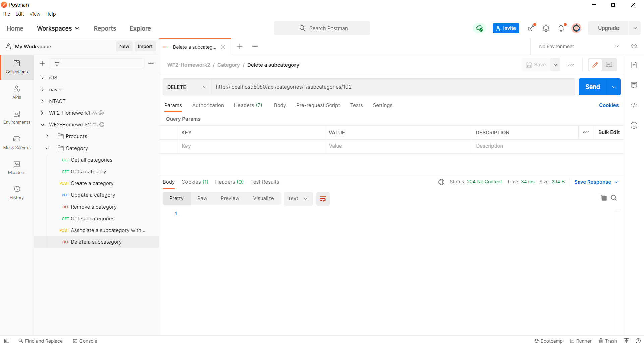The height and width of the screenshot is (345, 644).
Task: Open the Monitors panel
Action: (x=17, y=168)
